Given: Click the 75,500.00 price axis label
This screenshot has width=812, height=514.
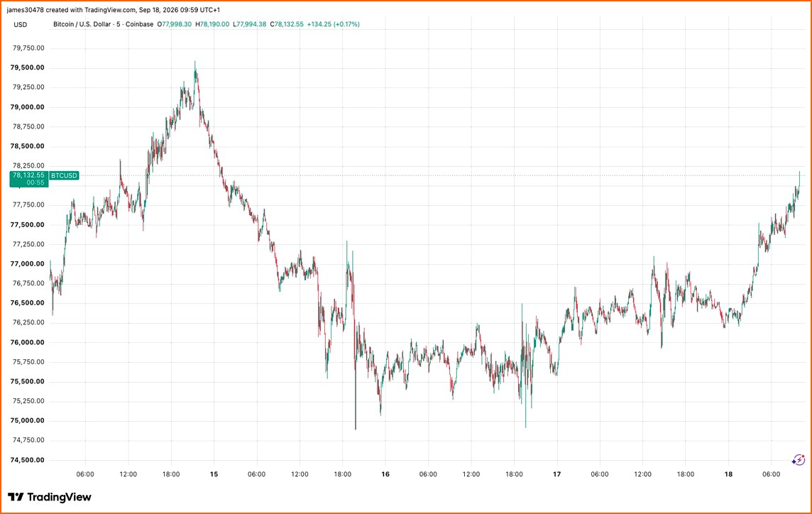Looking at the screenshot, I should click(x=28, y=381).
